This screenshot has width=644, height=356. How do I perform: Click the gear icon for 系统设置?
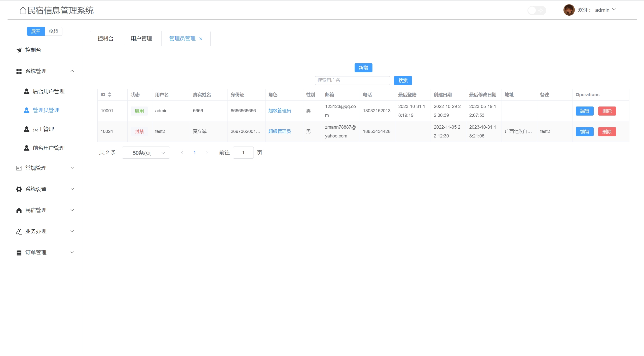tap(19, 189)
